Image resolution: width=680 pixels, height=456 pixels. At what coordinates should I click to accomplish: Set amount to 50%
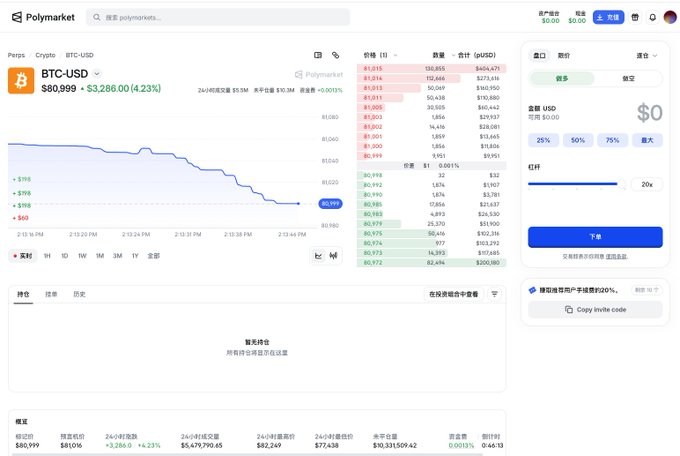[x=578, y=140]
